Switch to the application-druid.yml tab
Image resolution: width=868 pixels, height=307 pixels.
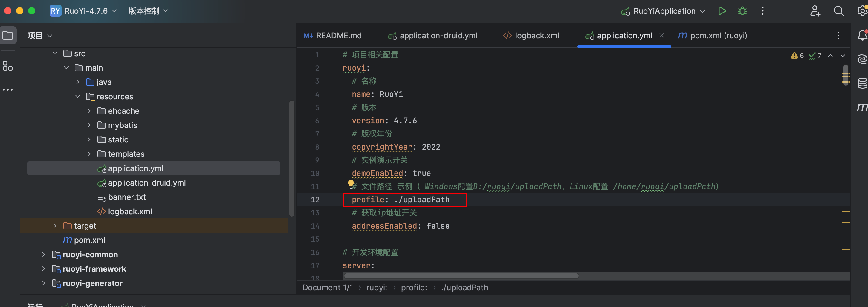pos(433,35)
